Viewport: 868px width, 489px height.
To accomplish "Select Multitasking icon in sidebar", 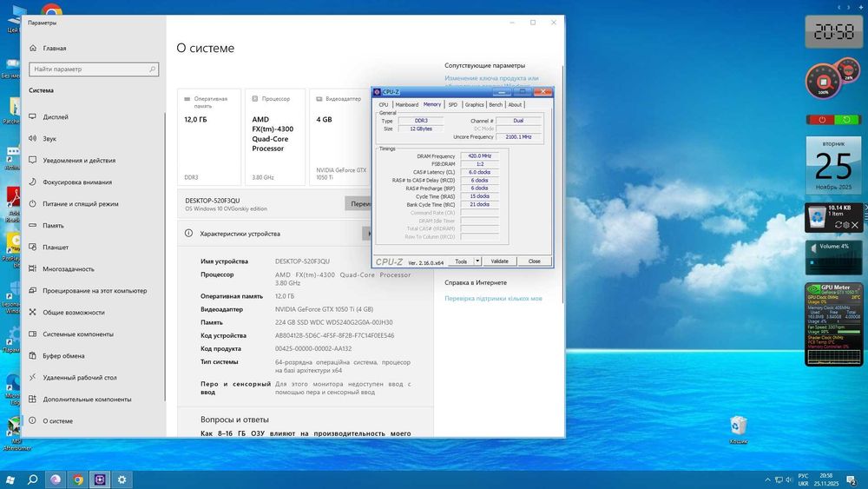I will point(33,268).
